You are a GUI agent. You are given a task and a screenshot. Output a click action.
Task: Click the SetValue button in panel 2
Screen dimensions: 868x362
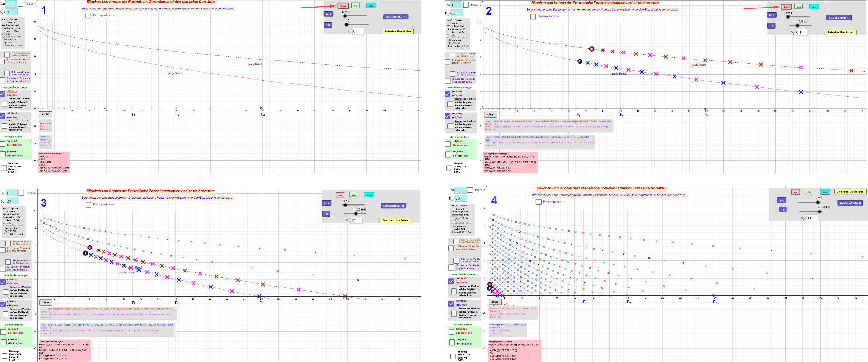click(x=839, y=17)
